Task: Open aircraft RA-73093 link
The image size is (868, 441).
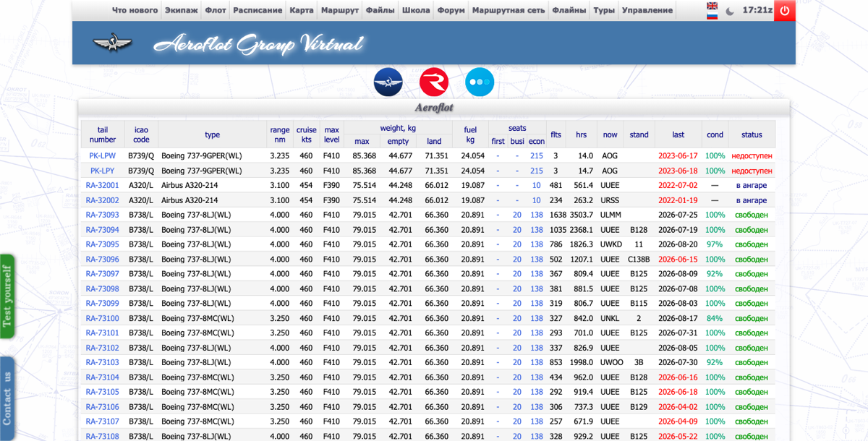Action: pyautogui.click(x=102, y=215)
